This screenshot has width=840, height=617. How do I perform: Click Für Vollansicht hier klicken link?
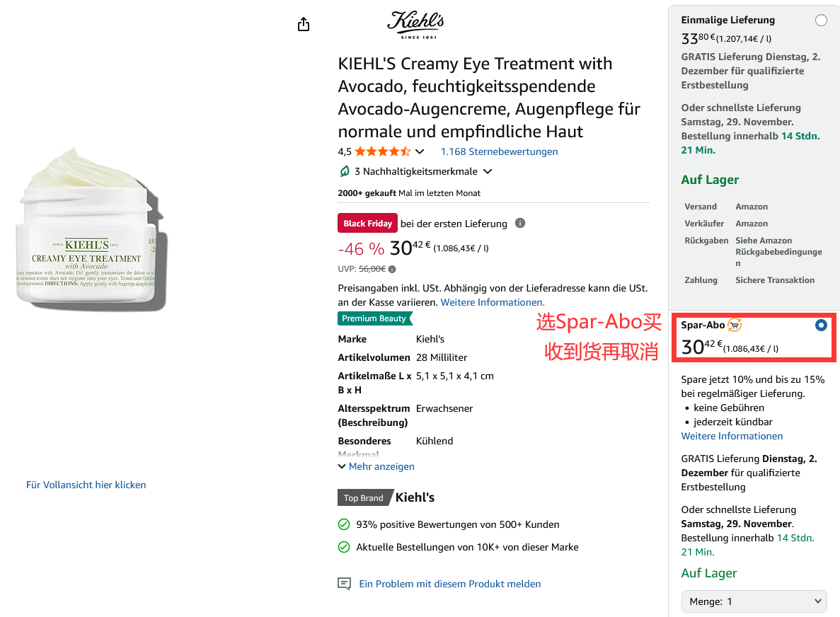coord(86,485)
